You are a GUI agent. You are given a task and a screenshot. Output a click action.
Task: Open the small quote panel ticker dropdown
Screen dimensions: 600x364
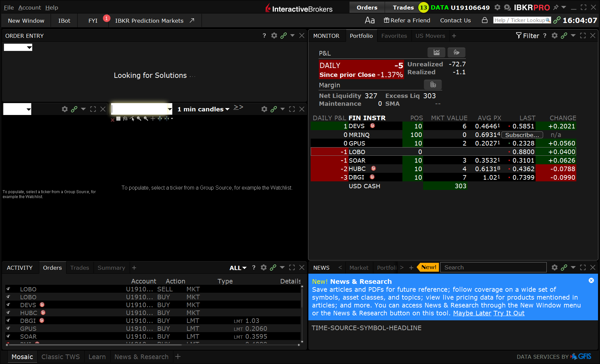(29, 109)
